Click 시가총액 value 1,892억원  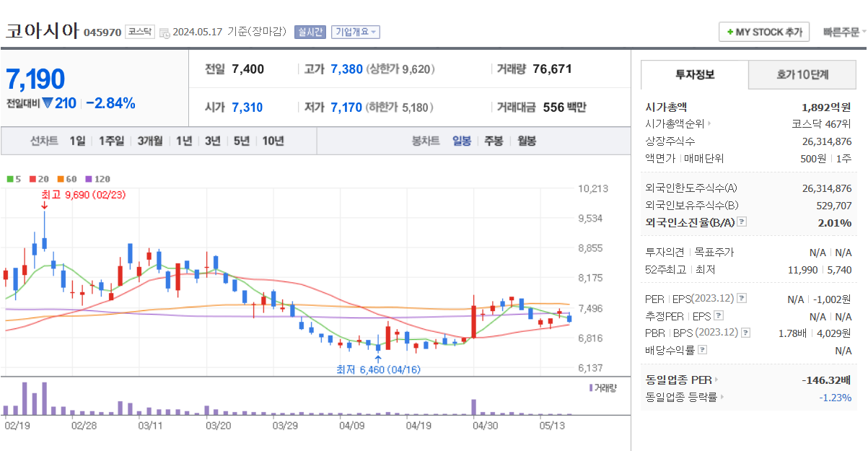[x=826, y=107]
